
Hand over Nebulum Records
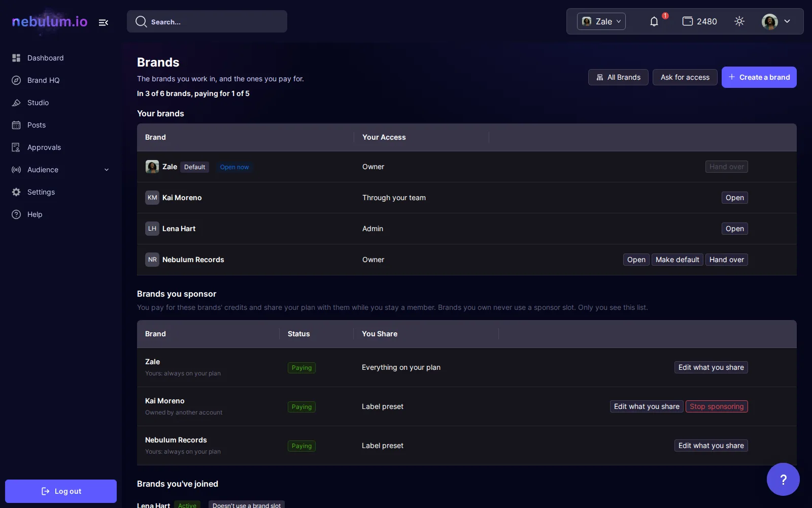(x=726, y=260)
